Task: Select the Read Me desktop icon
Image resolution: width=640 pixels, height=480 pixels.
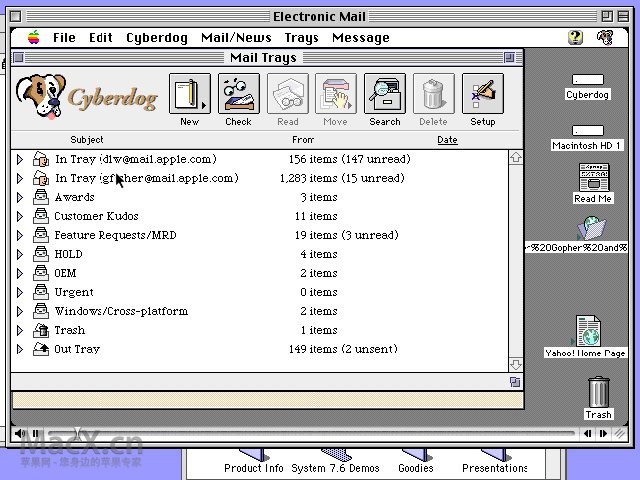Action: [x=594, y=177]
